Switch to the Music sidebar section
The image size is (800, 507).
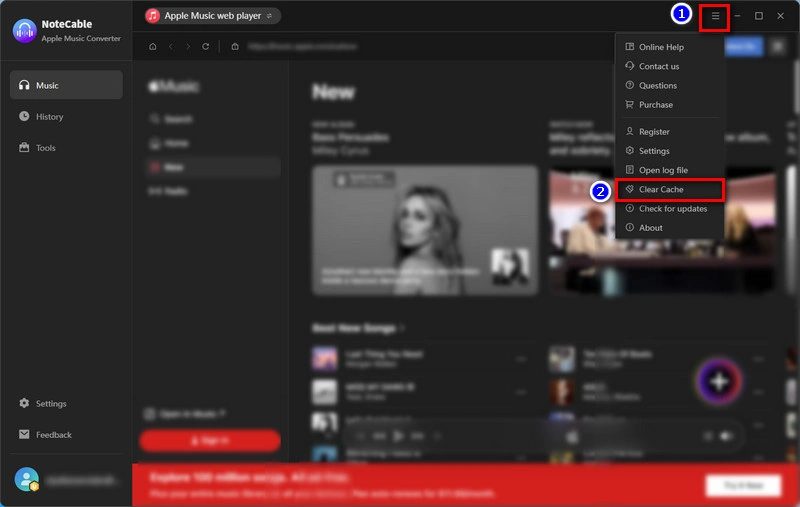point(66,85)
